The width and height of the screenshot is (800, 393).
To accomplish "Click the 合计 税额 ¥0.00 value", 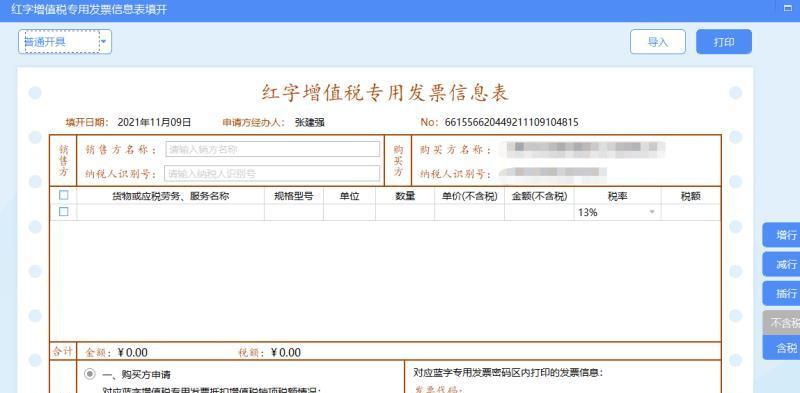I will coord(286,353).
